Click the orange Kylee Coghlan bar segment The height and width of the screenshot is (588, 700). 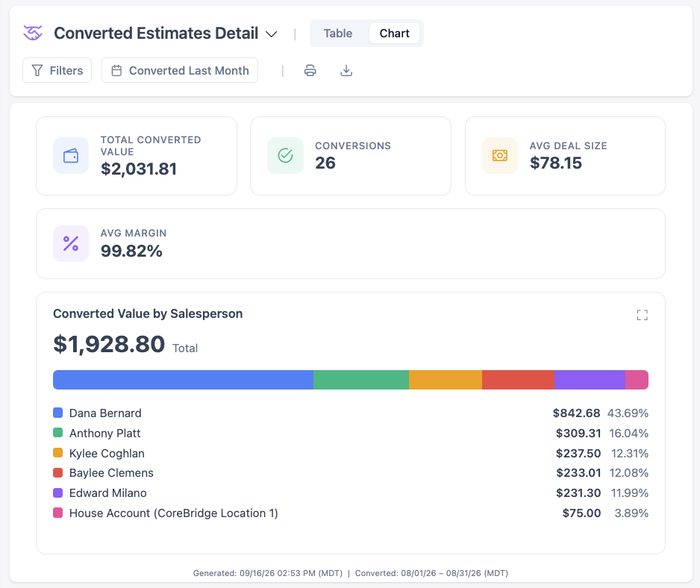(446, 380)
